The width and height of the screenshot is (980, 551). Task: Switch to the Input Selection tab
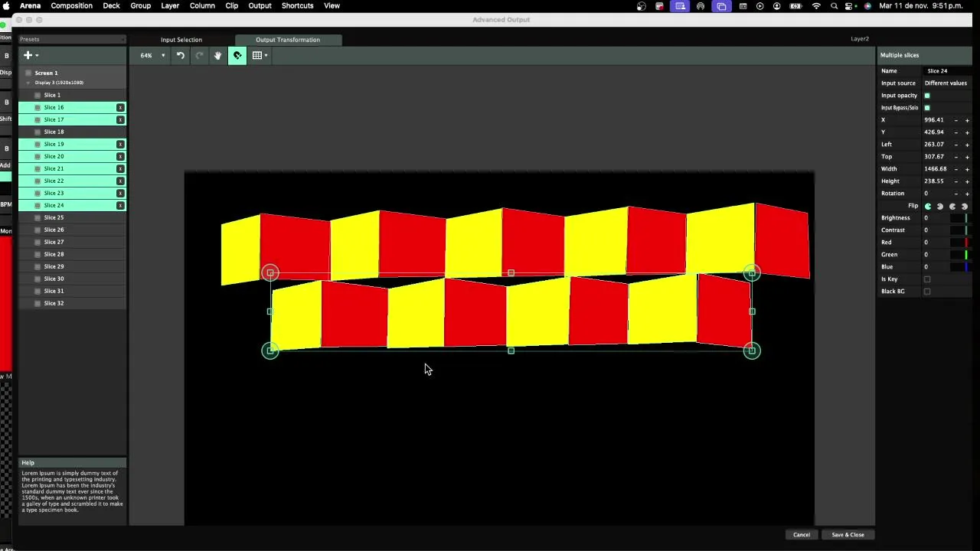click(x=181, y=40)
